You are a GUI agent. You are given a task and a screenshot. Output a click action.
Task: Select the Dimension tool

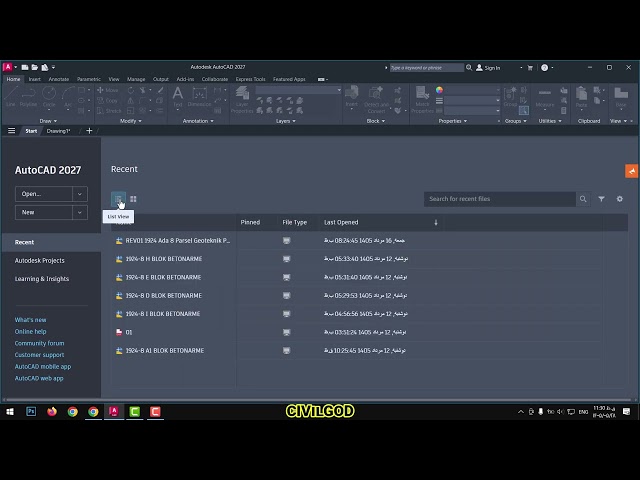point(199,97)
